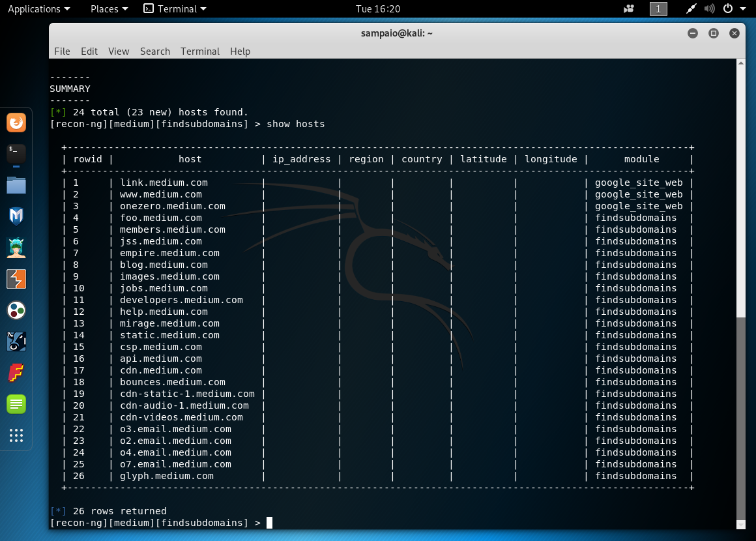
Task: Click the volume speaker icon
Action: pos(710,9)
